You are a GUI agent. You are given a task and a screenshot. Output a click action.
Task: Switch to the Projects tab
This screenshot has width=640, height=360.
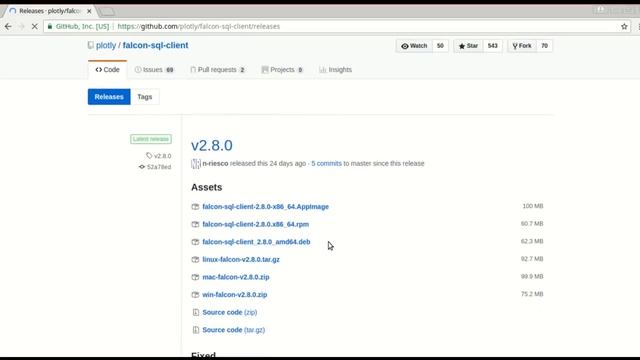(x=282, y=70)
